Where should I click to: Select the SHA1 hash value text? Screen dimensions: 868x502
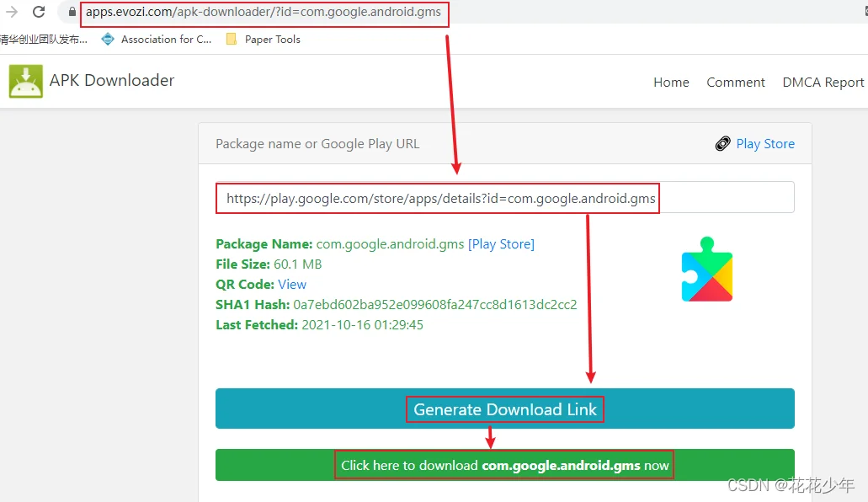435,305
